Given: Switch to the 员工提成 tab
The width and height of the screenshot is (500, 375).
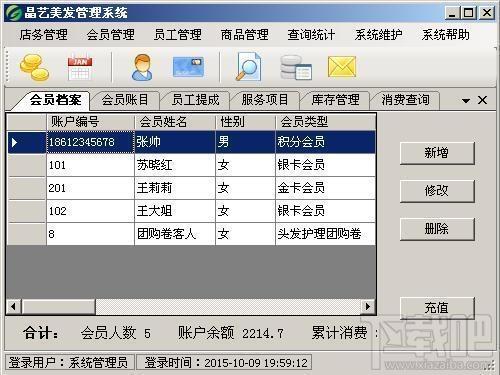Looking at the screenshot, I should (195, 100).
